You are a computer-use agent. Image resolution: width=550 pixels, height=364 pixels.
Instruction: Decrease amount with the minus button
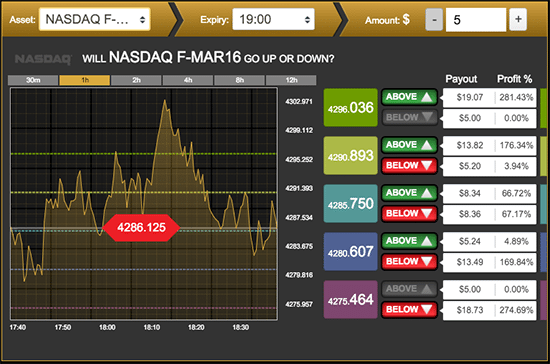click(434, 20)
